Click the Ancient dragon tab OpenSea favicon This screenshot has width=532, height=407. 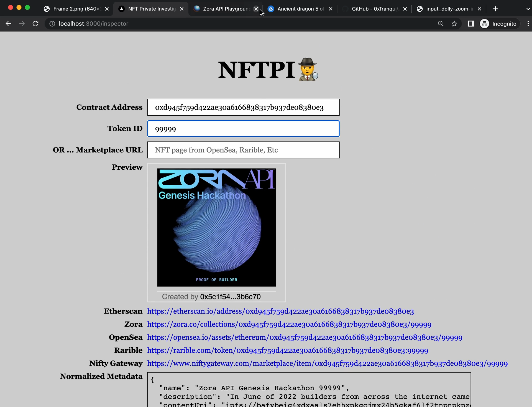click(271, 9)
